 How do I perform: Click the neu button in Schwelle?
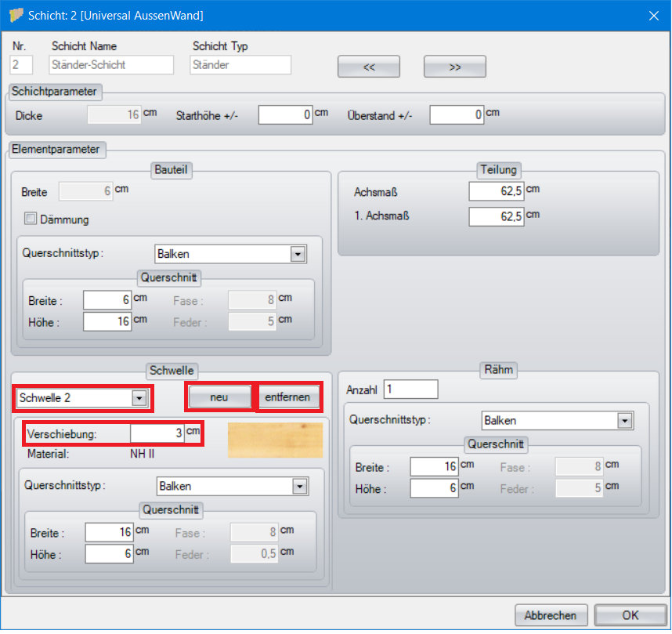pos(219,397)
